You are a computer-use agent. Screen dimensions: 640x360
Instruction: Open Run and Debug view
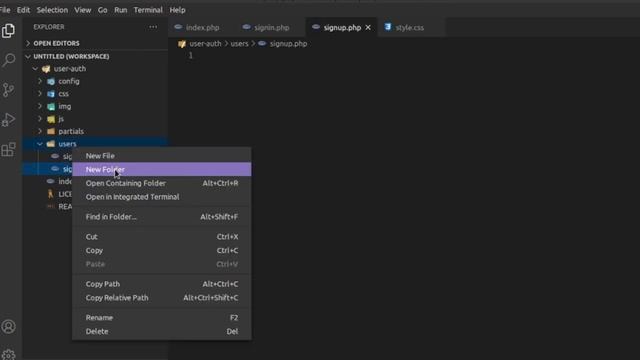(x=8, y=120)
